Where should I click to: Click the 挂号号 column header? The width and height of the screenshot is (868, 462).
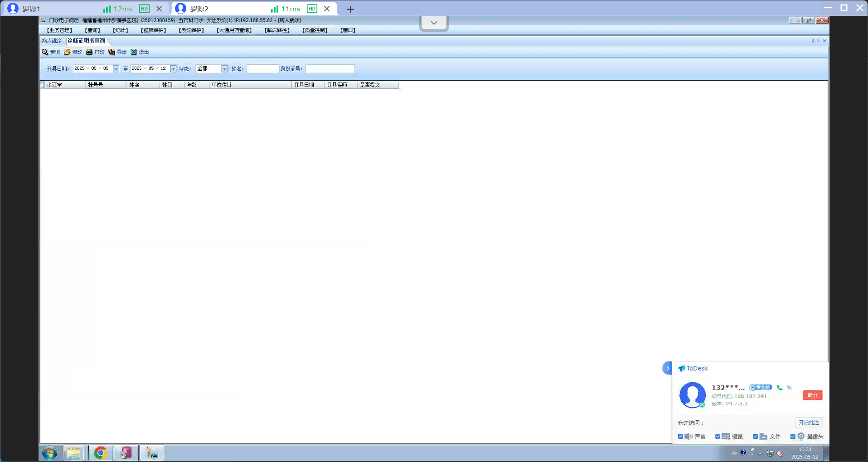click(106, 85)
